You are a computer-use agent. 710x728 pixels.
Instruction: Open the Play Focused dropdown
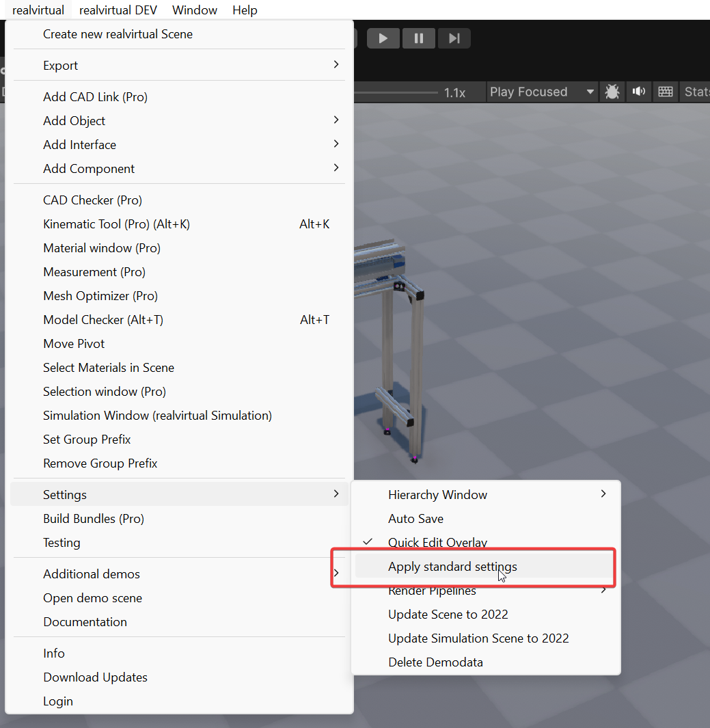point(541,92)
